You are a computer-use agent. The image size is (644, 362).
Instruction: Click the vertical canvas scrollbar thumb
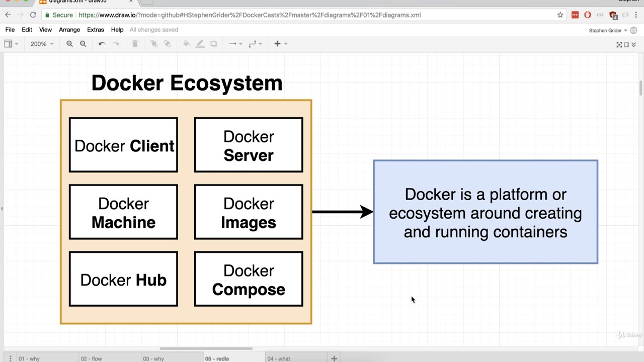click(641, 88)
